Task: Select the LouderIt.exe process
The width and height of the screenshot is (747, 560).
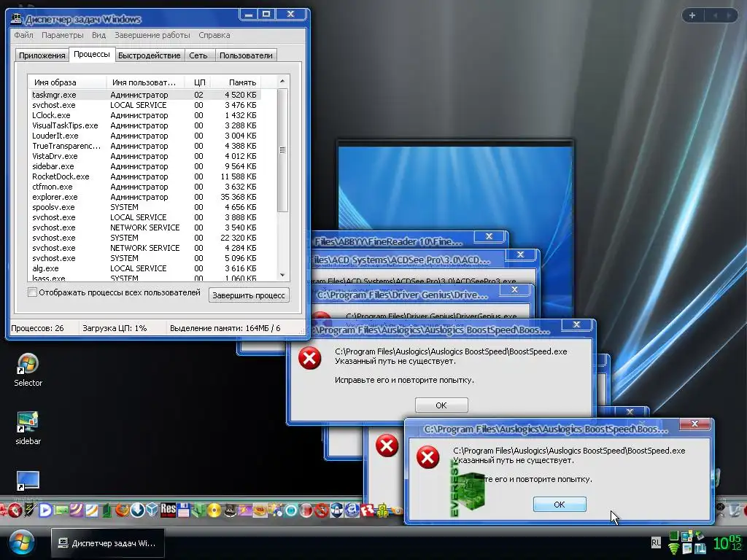Action: [145, 136]
